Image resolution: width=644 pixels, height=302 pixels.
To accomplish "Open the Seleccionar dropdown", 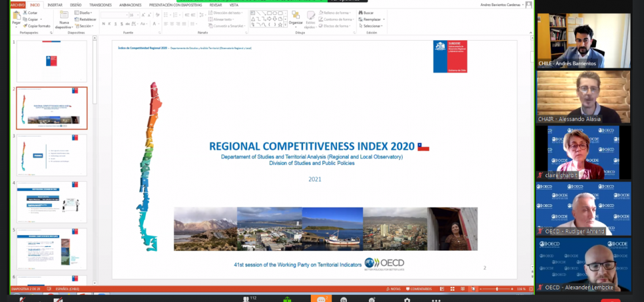I will (x=371, y=26).
